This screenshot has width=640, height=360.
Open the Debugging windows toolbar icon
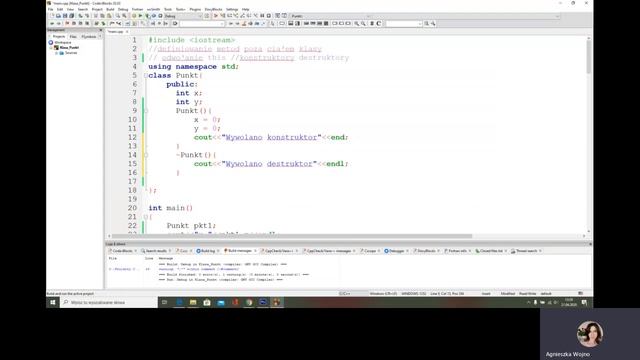(x=278, y=16)
